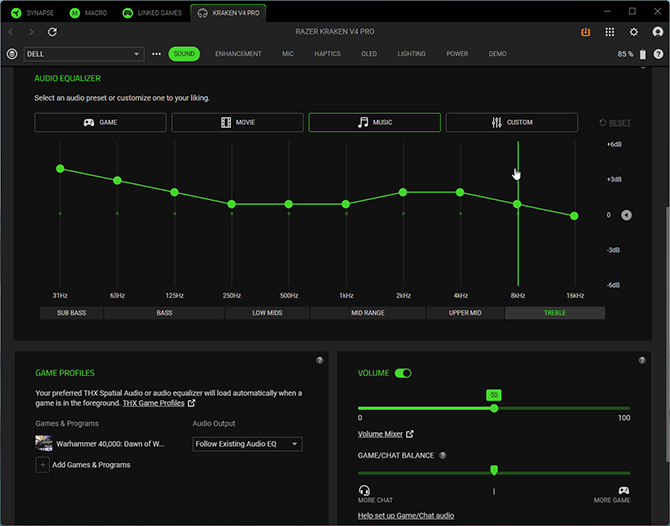Go back with the back arrow
This screenshot has width=670, height=526.
coord(11,32)
